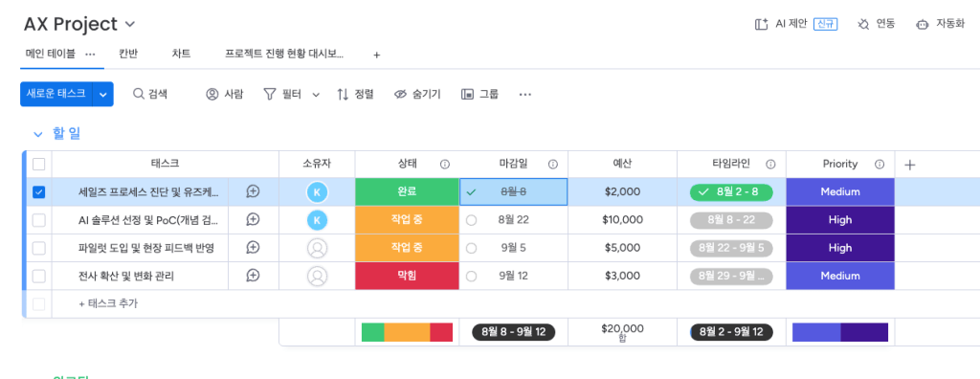Open the 사람 person filter icon
The width and height of the screenshot is (980, 379).
212,94
